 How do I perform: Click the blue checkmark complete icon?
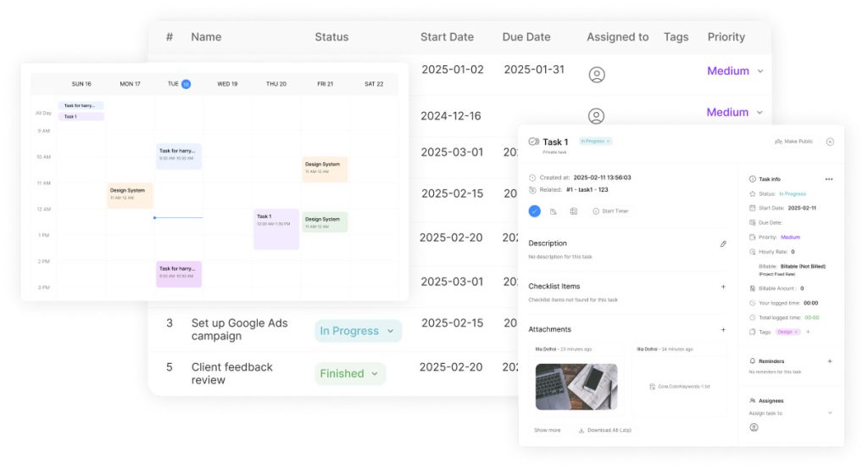pos(534,211)
